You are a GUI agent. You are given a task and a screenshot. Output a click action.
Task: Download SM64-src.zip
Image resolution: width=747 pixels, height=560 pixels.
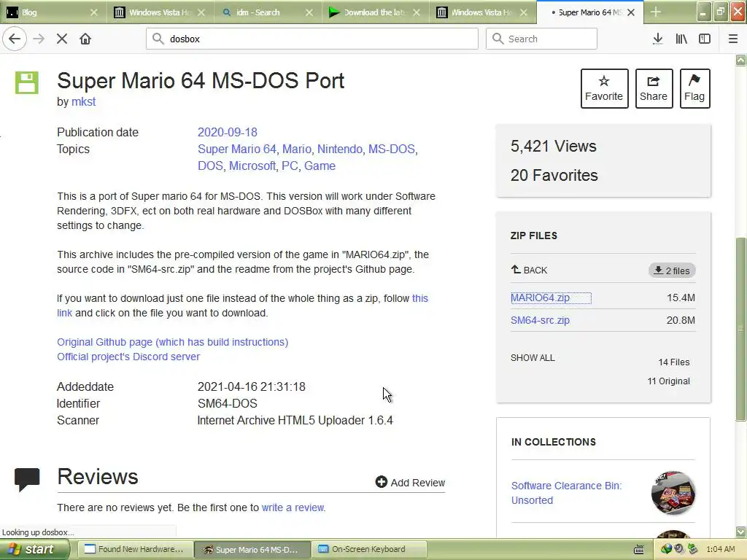[541, 320]
